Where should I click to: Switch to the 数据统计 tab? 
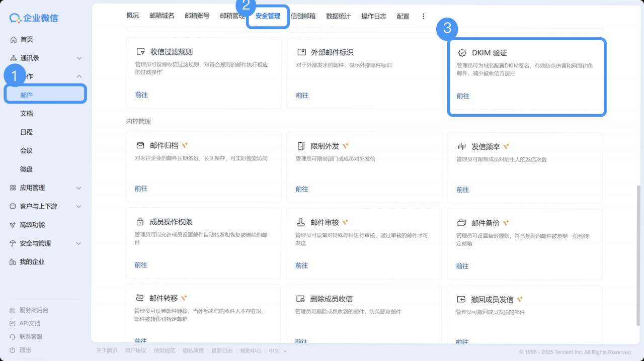point(339,16)
